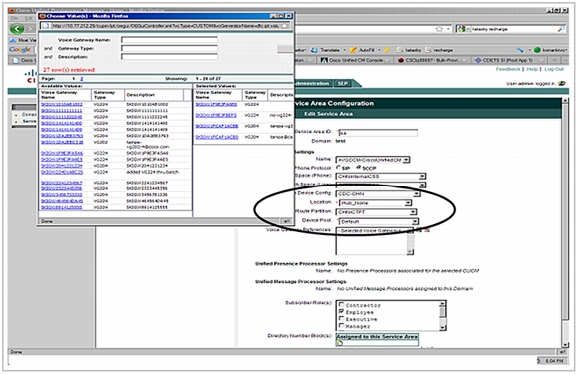The height and width of the screenshot is (375, 578).
Task: Open the Route Partition dropdown
Action: pyautogui.click(x=413, y=212)
